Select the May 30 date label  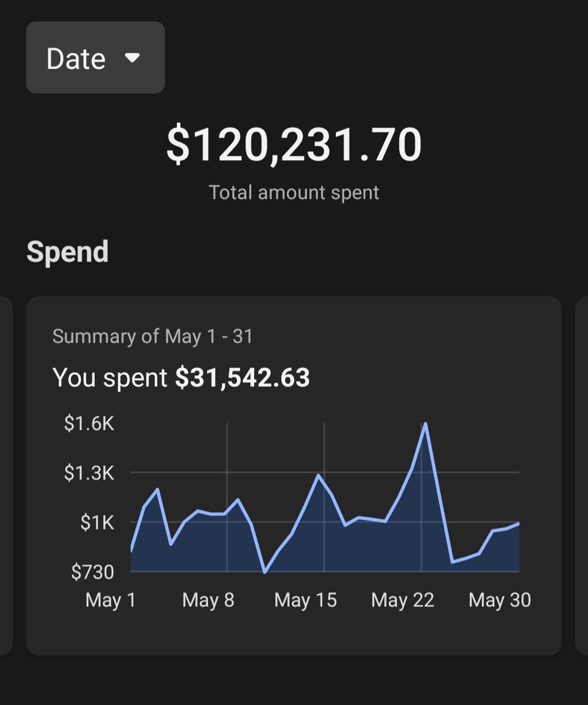coord(499,600)
